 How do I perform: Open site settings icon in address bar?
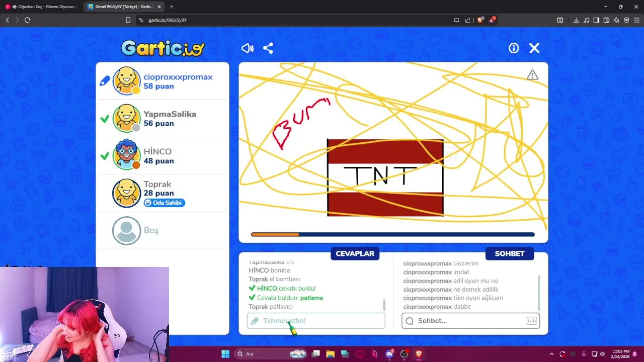[141, 20]
